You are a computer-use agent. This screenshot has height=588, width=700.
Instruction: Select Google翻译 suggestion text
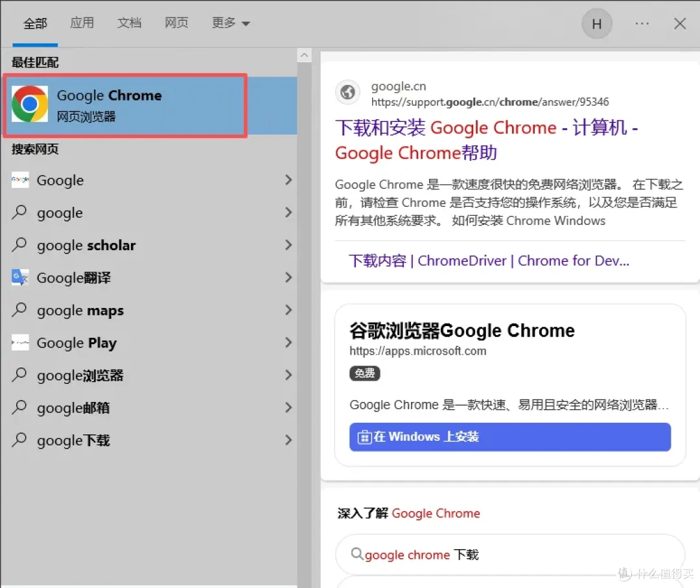click(74, 277)
